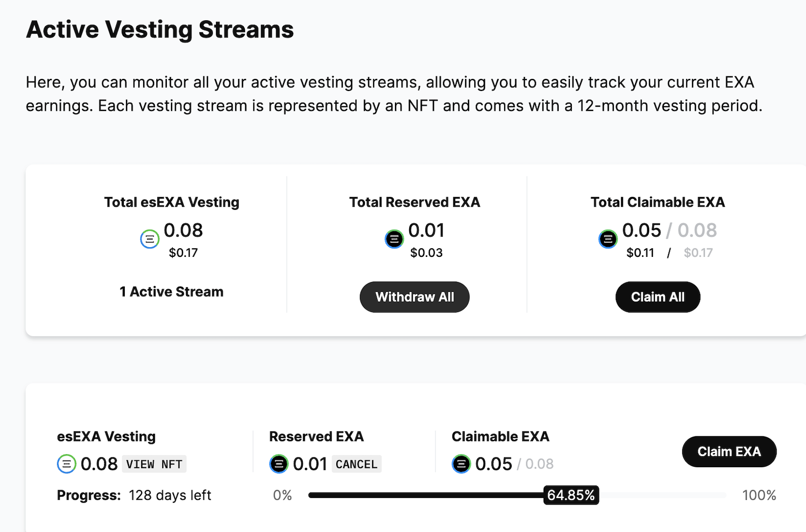
Task: Click the Reserved EXA icon in the stream row
Action: (279, 464)
